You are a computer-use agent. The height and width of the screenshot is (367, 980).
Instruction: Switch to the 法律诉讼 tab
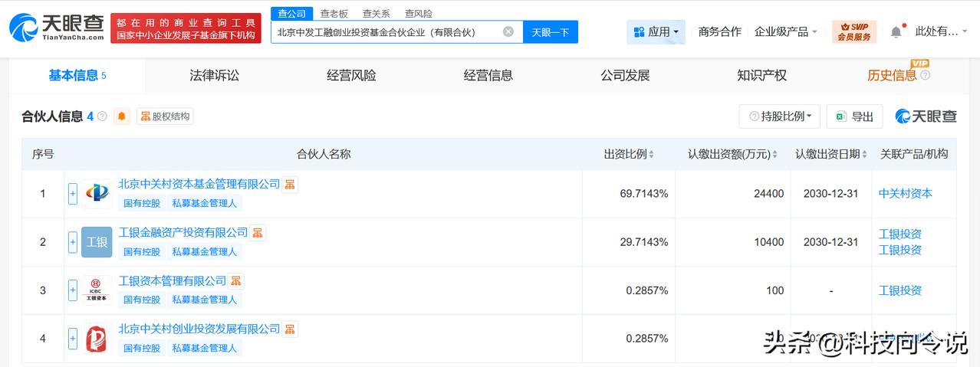pos(215,75)
